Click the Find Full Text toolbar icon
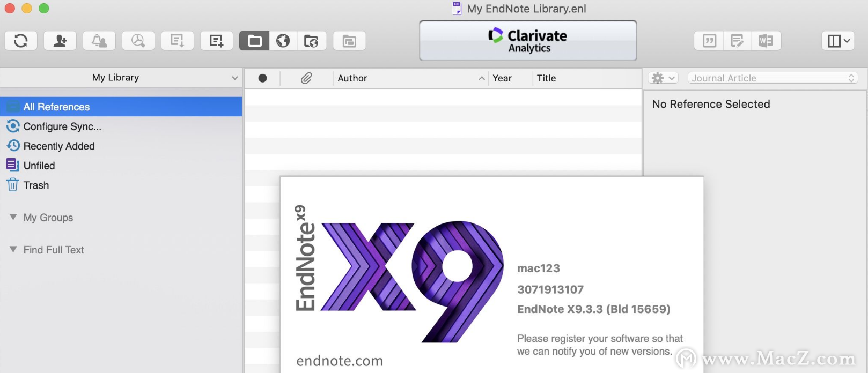 point(138,41)
